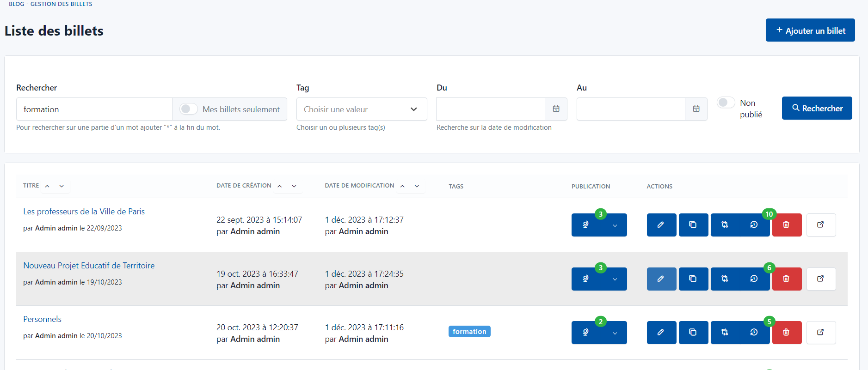Enable Mes billets seulement toggle
868x370 pixels.
coord(188,109)
